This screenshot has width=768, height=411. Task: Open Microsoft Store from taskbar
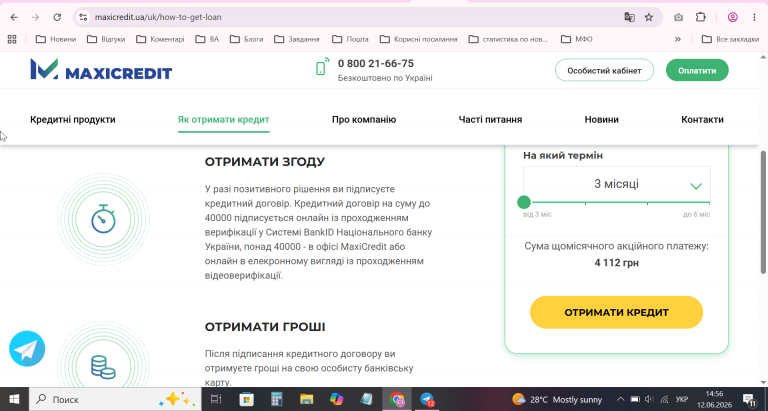(x=246, y=399)
